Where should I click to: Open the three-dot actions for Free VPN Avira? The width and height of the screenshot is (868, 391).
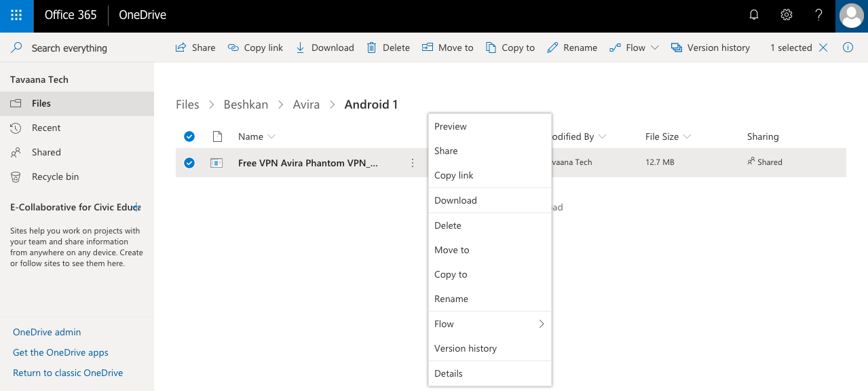tap(413, 163)
